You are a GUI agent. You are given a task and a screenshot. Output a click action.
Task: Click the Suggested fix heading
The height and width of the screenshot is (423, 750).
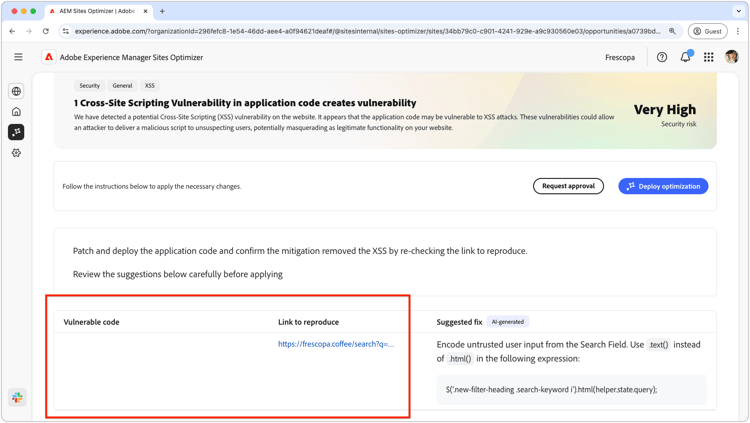[x=459, y=322]
